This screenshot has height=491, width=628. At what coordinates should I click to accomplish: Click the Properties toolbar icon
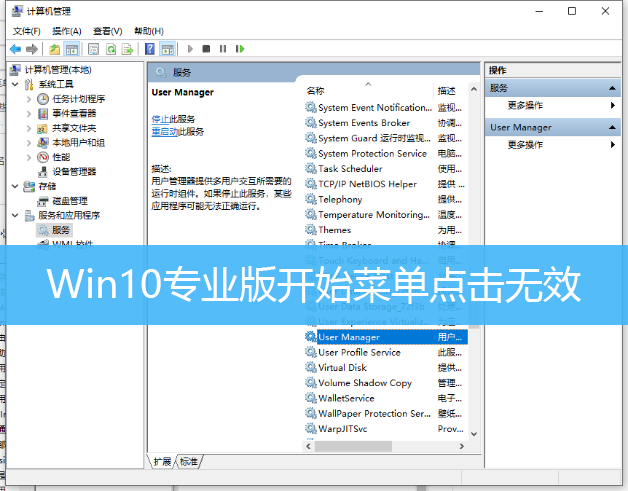93,49
